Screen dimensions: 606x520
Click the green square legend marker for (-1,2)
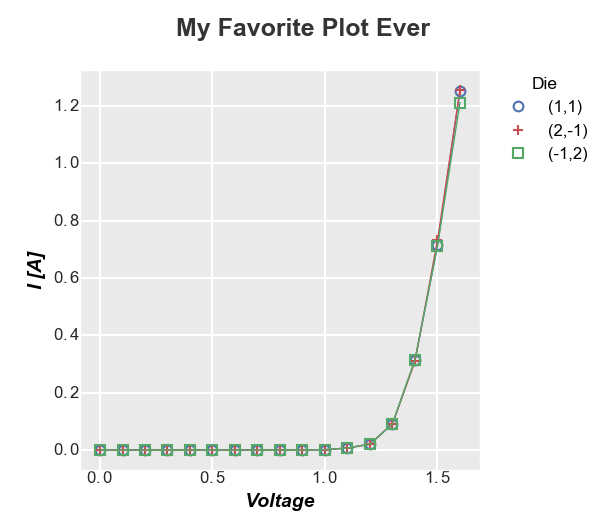pos(517,153)
